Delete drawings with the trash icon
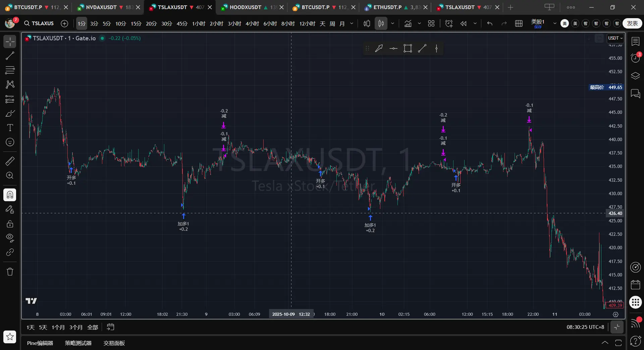 pyautogui.click(x=10, y=272)
